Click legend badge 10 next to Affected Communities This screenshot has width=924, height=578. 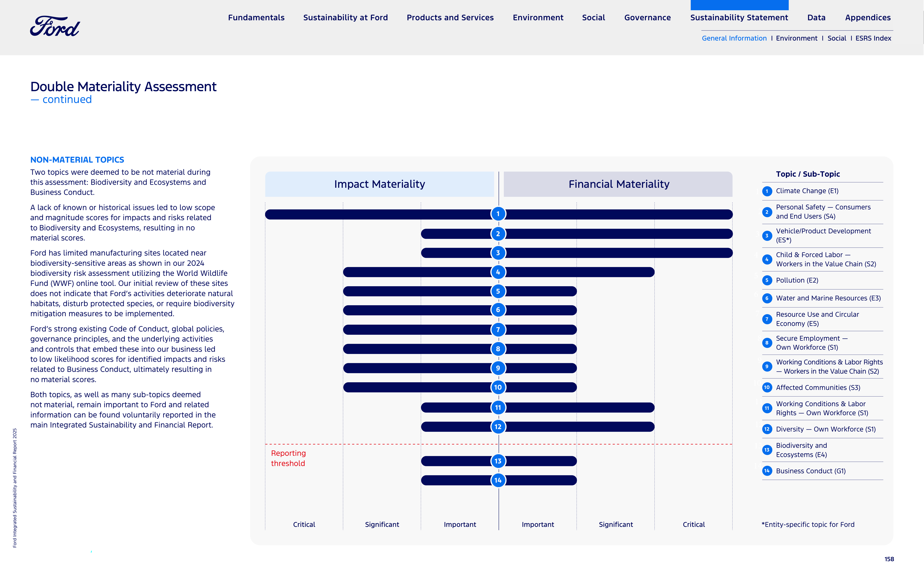[767, 388]
